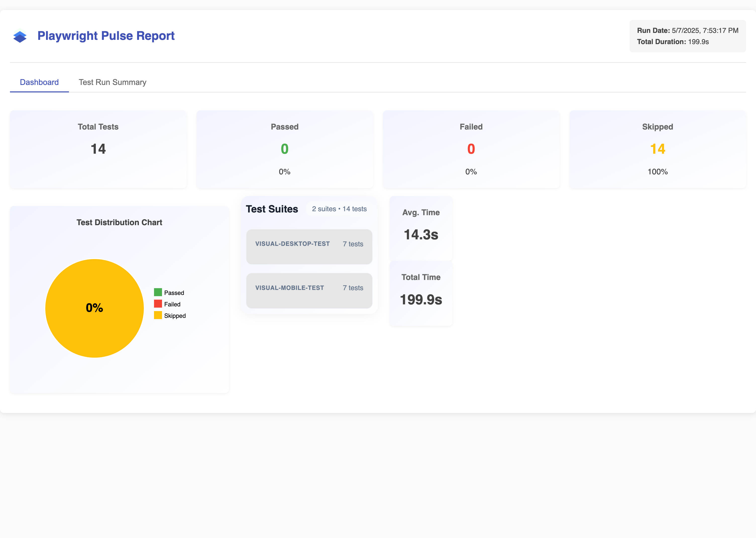756x538 pixels.
Task: Select the Passed summary card
Action: (284, 149)
